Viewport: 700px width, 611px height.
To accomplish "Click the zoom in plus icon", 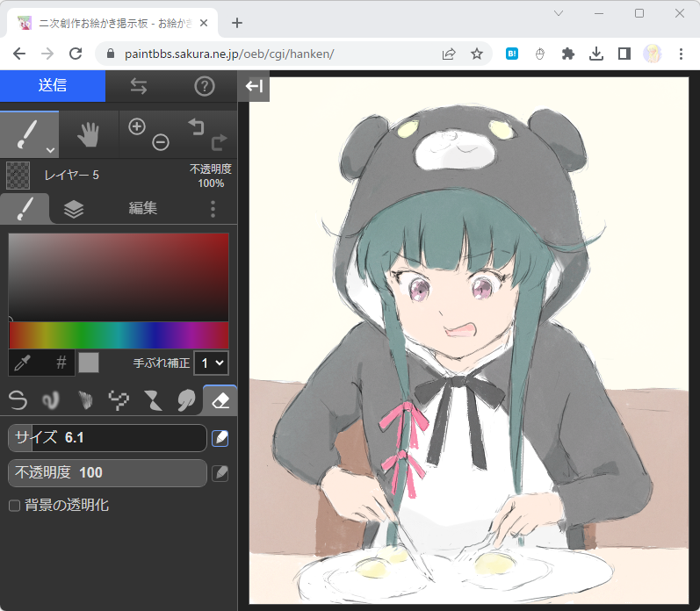I will click(136, 126).
